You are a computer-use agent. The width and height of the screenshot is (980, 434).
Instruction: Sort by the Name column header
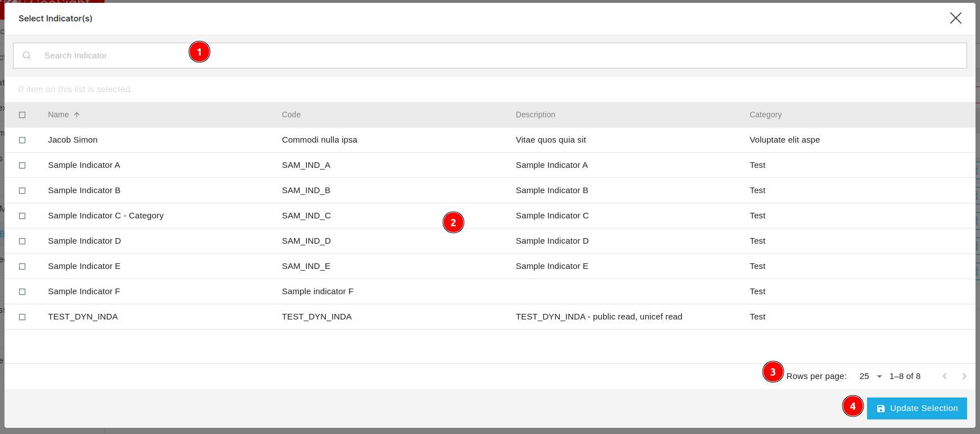(x=58, y=115)
